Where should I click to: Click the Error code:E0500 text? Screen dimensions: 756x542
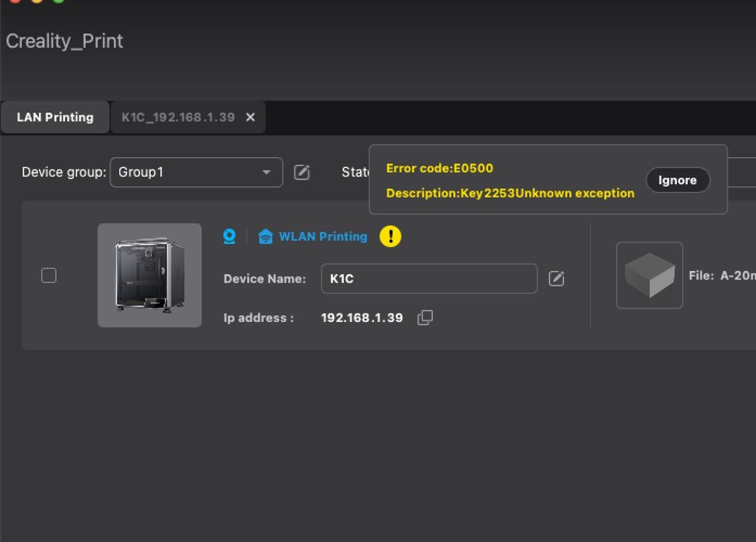[x=439, y=168]
